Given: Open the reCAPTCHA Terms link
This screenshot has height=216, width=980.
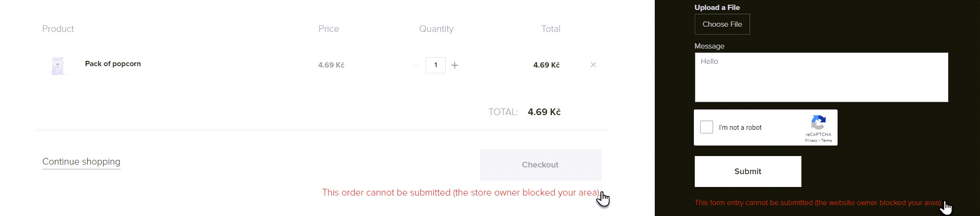Looking at the screenshot, I should coord(827,140).
